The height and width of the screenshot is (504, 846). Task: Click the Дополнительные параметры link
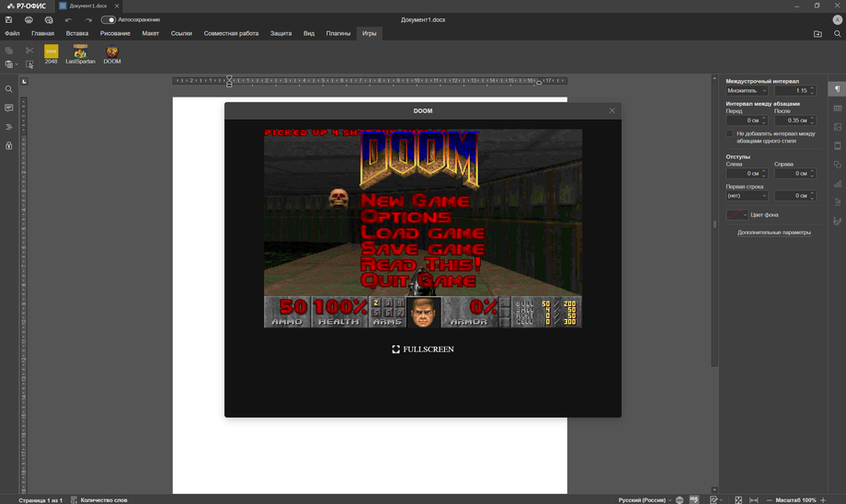[x=773, y=233]
